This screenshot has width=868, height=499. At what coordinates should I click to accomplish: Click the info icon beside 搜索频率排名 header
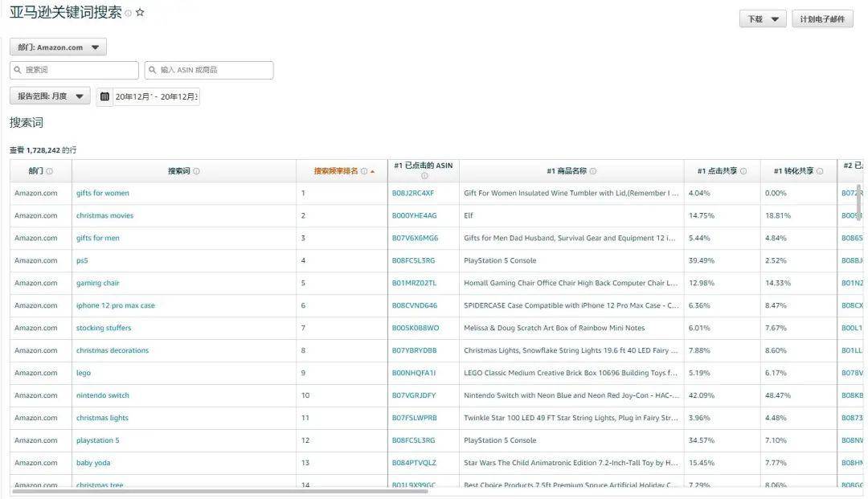pos(364,171)
